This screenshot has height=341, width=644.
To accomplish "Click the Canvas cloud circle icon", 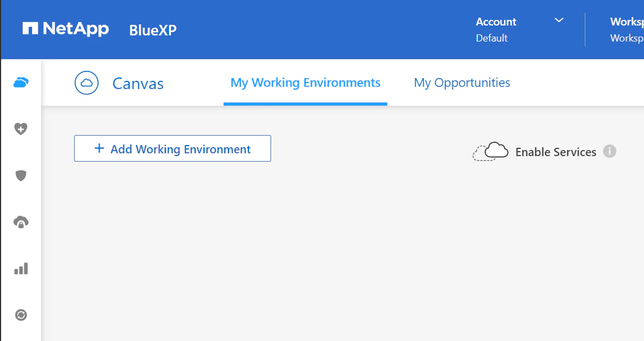I will click(x=87, y=83).
